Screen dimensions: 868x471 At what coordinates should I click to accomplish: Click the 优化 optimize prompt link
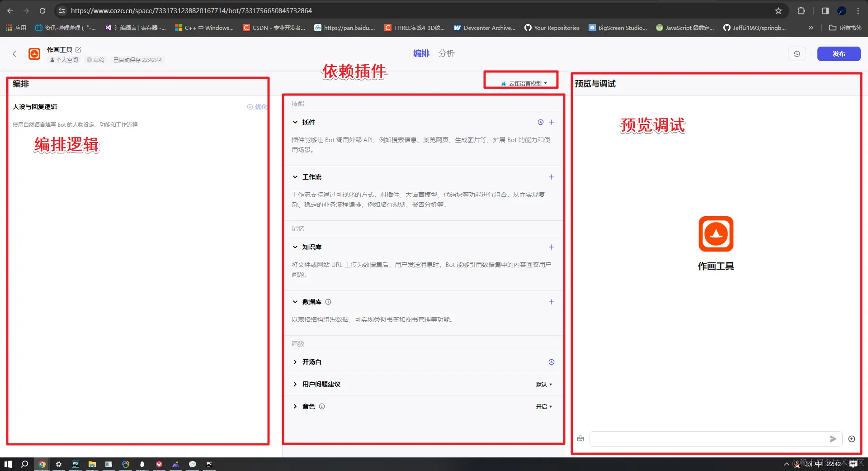pos(258,107)
